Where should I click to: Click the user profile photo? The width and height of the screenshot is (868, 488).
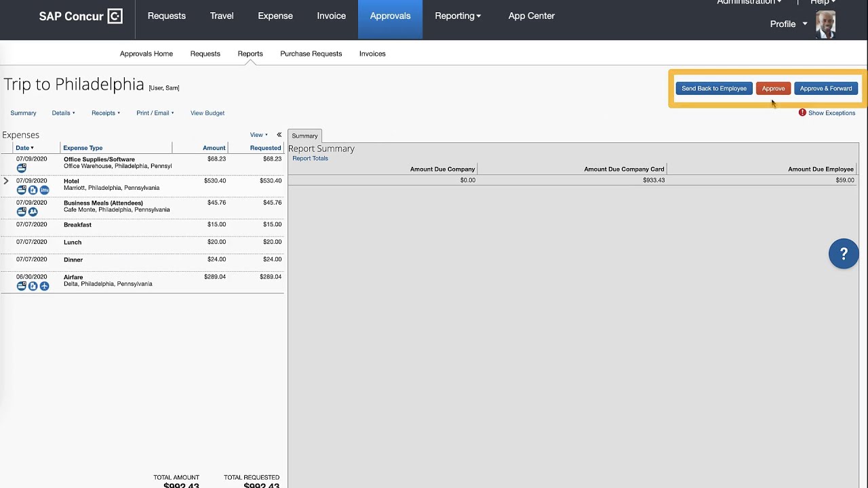click(x=825, y=24)
